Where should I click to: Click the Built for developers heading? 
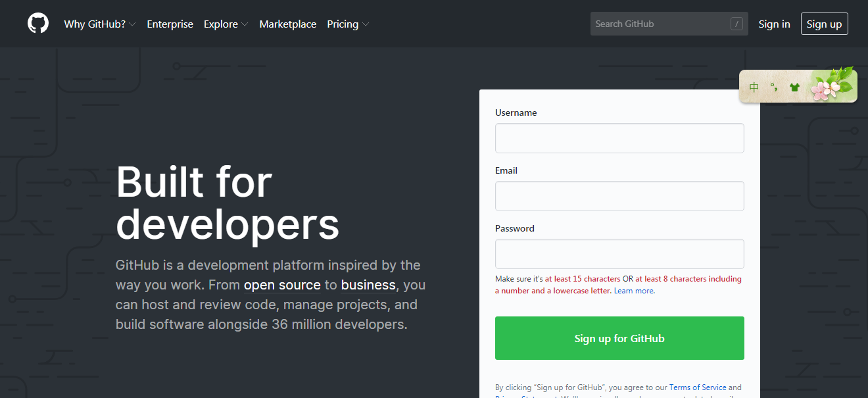tap(228, 203)
